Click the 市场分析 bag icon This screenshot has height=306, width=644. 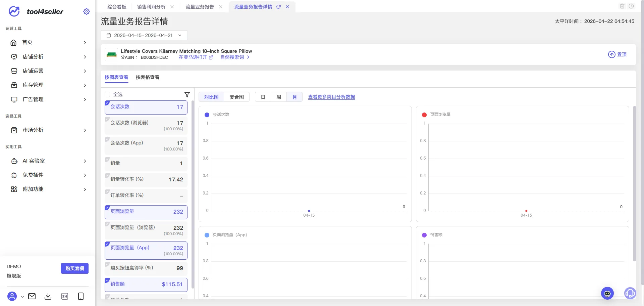(14, 130)
